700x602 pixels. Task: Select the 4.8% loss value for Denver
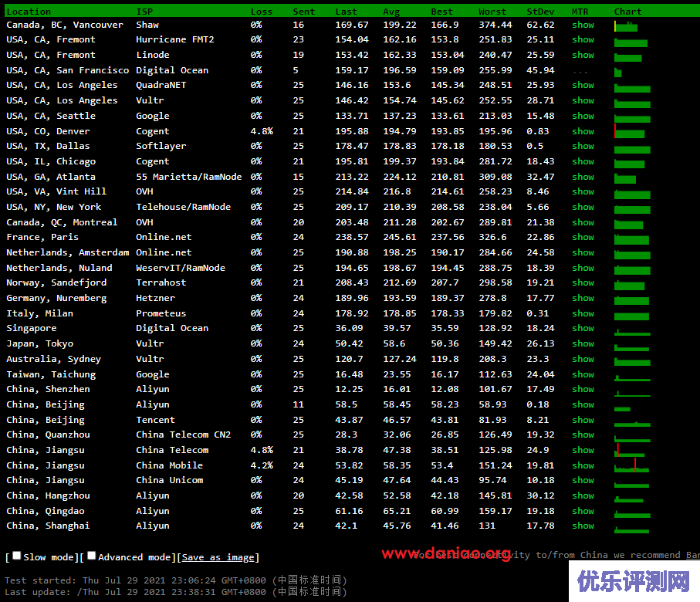point(262,131)
